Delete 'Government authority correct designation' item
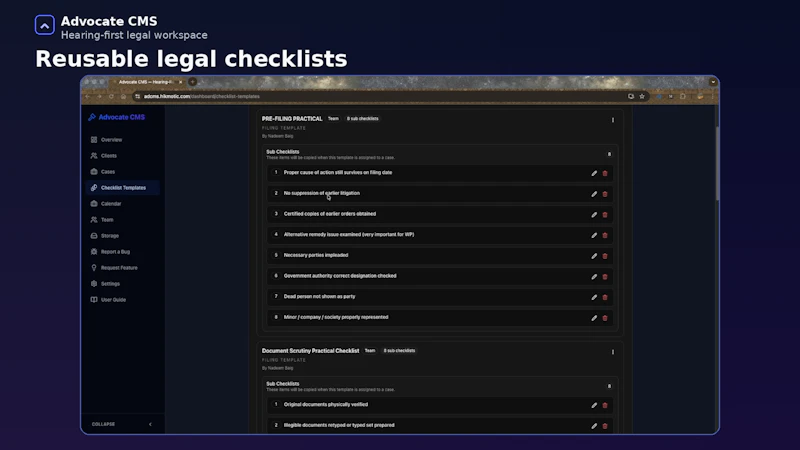Screen dimensions: 800x450 tap(605, 277)
